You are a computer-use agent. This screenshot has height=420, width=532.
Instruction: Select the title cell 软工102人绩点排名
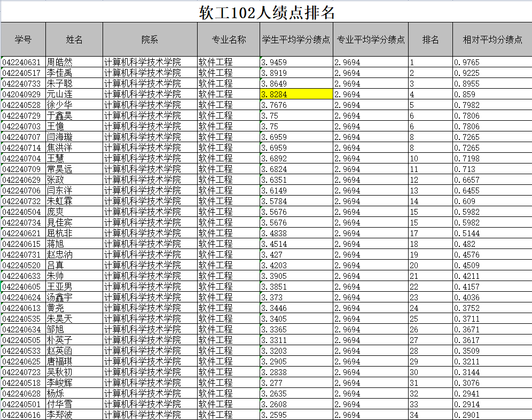[x=267, y=13]
